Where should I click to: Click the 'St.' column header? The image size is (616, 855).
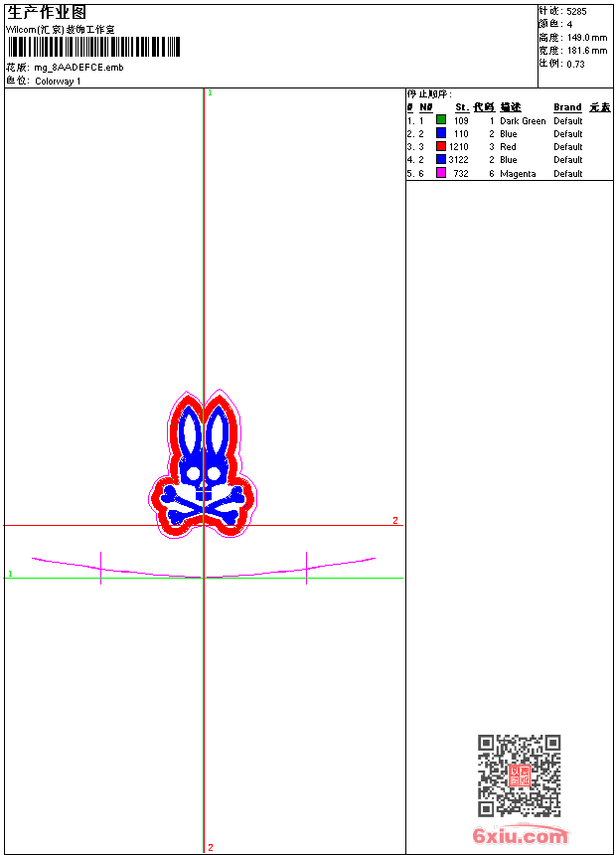click(x=462, y=107)
